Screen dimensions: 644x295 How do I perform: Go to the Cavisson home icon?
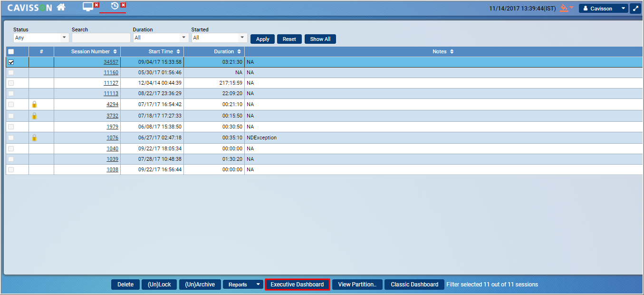click(x=61, y=7)
